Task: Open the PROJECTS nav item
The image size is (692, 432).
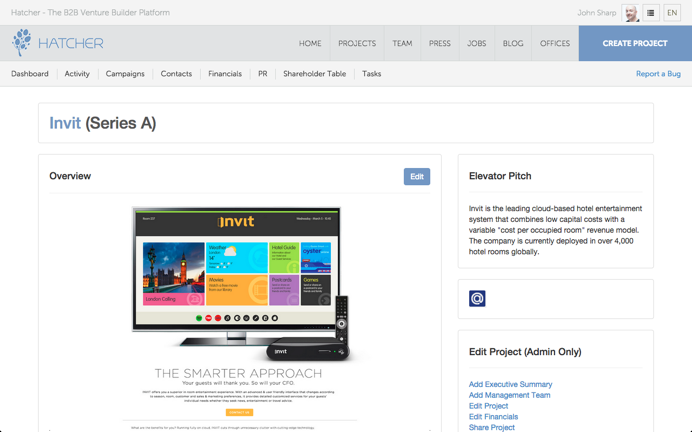Action: pyautogui.click(x=357, y=43)
